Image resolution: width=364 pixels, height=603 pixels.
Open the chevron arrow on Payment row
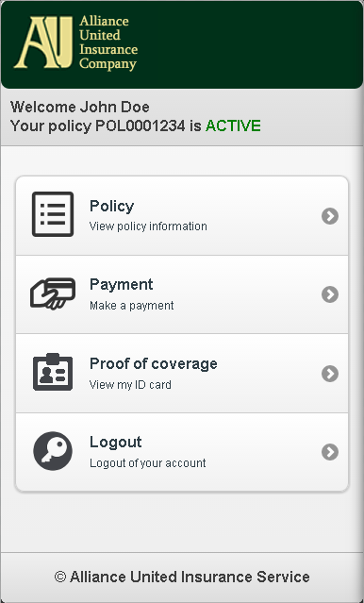pos(330,294)
